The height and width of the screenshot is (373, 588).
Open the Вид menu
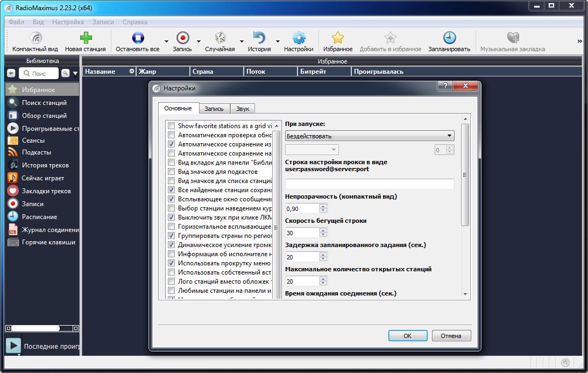(38, 22)
